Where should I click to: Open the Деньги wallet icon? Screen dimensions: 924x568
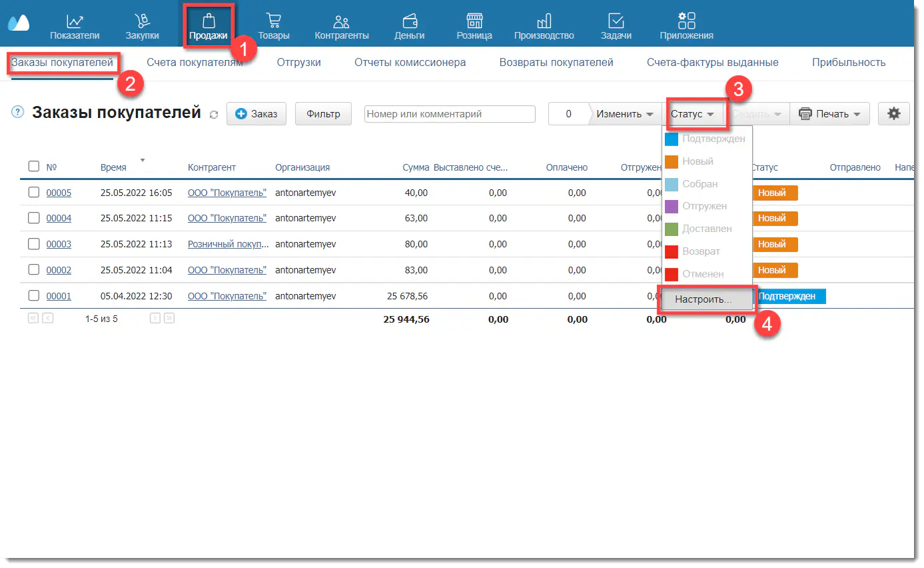409,21
